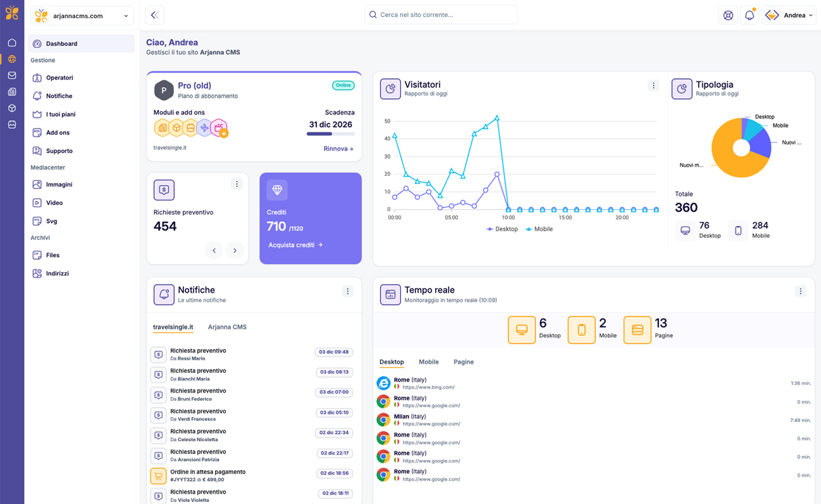Click the home icon in left rail
The width and height of the screenshot is (821, 504).
[x=12, y=43]
